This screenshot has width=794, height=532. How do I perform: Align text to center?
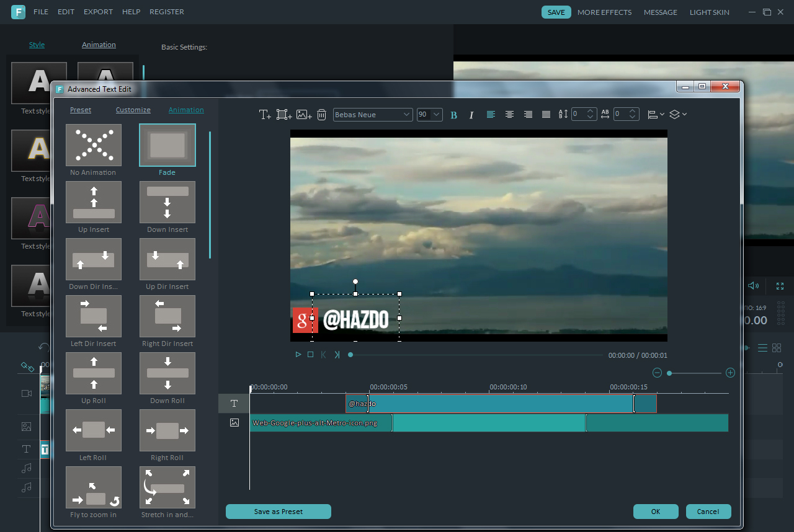pos(509,114)
